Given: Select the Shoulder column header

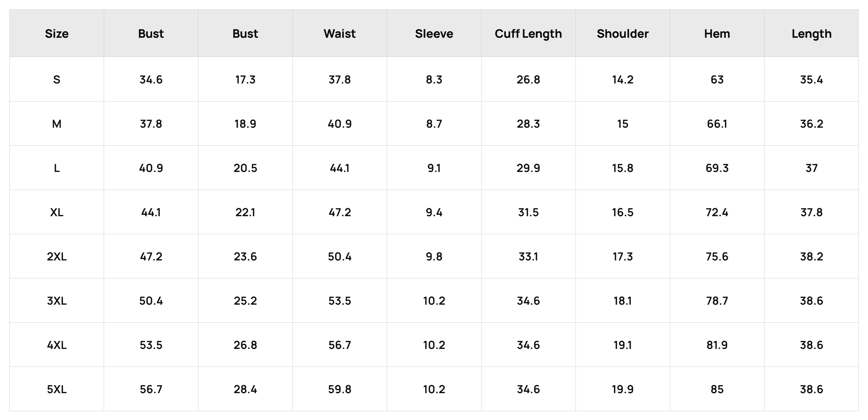Looking at the screenshot, I should point(623,33).
